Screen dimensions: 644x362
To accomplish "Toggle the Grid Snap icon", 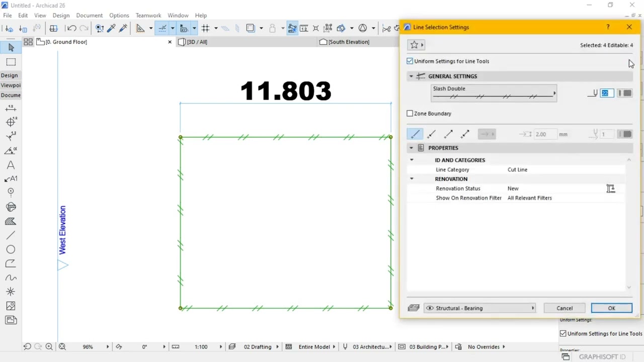I will (x=205, y=28).
